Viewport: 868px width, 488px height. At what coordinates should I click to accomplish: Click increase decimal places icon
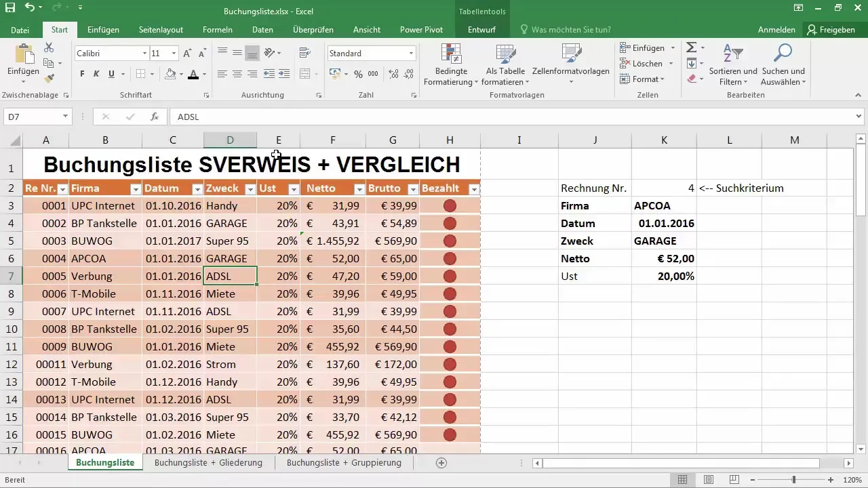tap(394, 74)
